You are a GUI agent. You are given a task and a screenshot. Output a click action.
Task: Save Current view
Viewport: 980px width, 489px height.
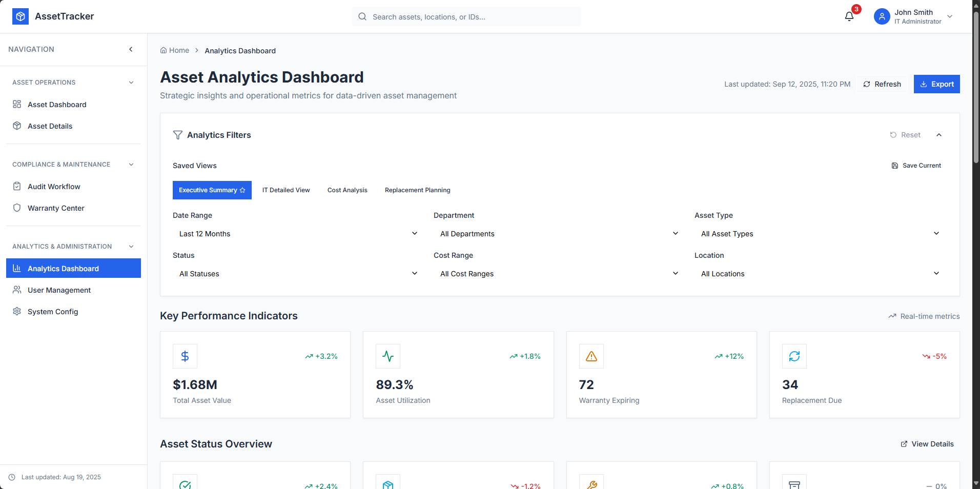(916, 166)
